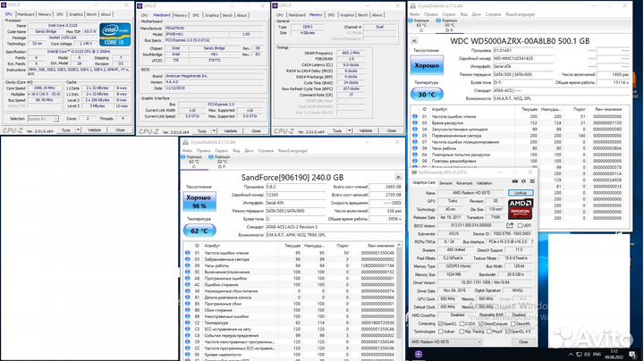The width and height of the screenshot is (644, 361).
Task: Toggle the UEFI checkbox in GPU-Z
Action: 520,225
